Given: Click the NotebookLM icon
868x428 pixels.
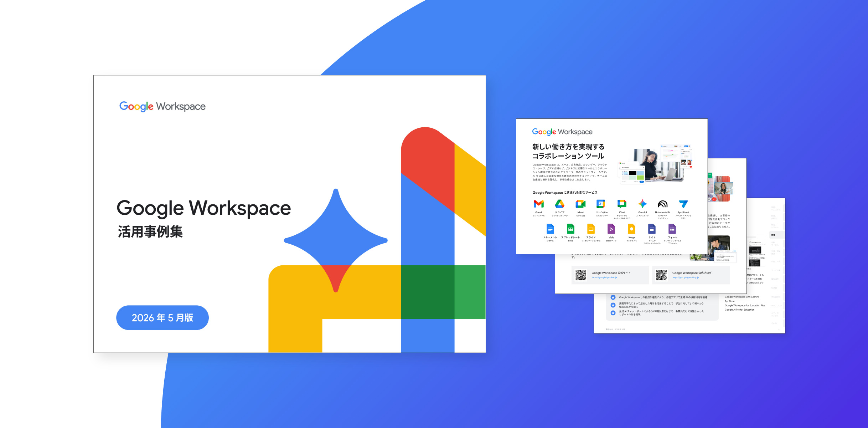Looking at the screenshot, I should (662, 204).
